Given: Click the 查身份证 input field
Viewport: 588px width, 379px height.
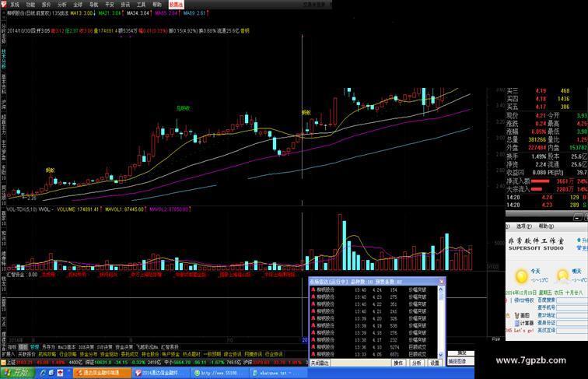Looking at the screenshot, I should [572, 323].
